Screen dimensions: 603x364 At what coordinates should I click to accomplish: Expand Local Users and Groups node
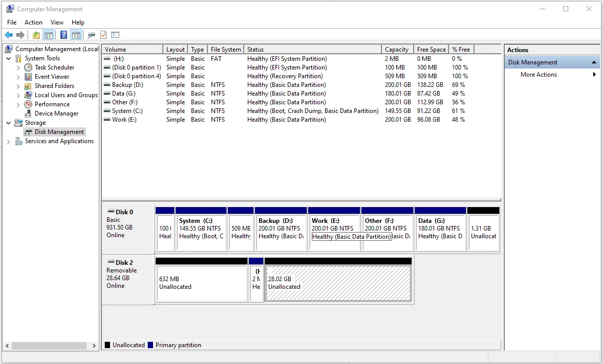(18, 95)
